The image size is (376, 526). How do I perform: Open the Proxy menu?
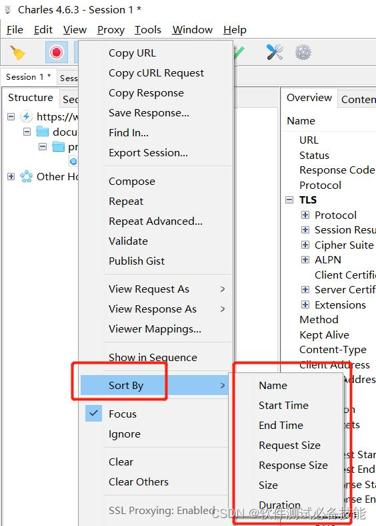111,30
